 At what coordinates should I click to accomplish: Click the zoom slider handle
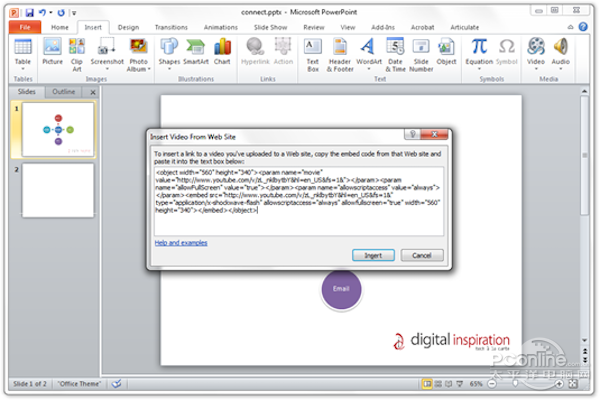pyautogui.click(x=515, y=384)
